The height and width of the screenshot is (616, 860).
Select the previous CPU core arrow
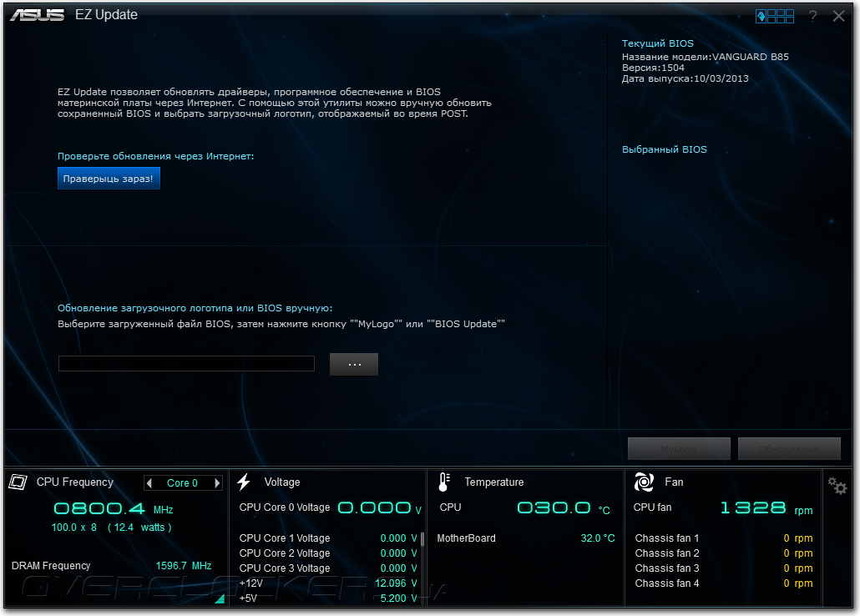coord(149,482)
